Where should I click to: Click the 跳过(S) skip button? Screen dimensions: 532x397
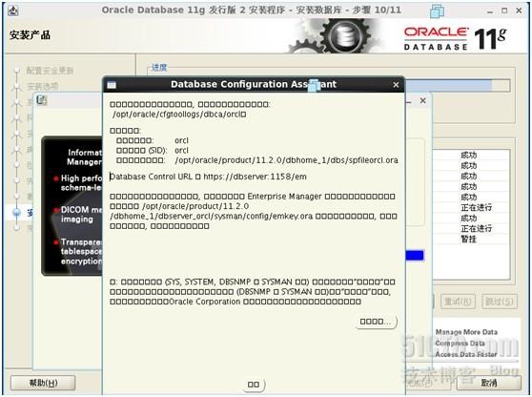(500, 302)
